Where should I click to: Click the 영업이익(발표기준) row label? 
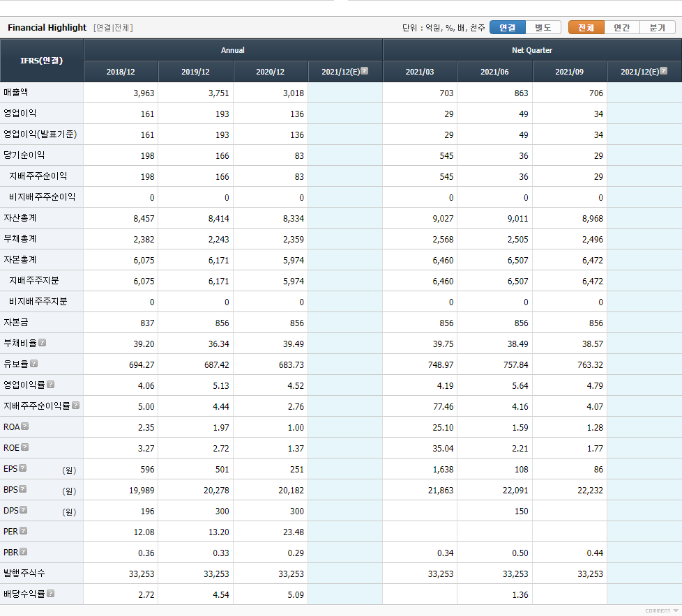point(40,134)
